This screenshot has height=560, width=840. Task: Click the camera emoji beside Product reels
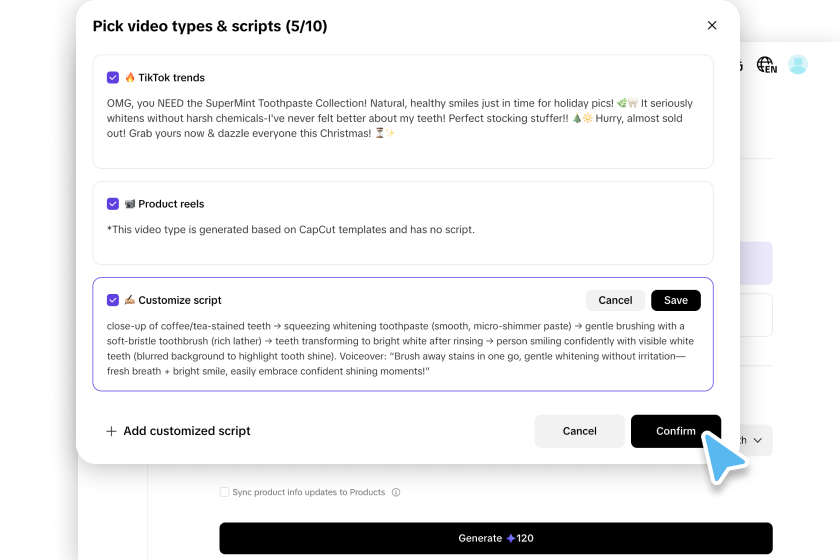click(x=130, y=204)
